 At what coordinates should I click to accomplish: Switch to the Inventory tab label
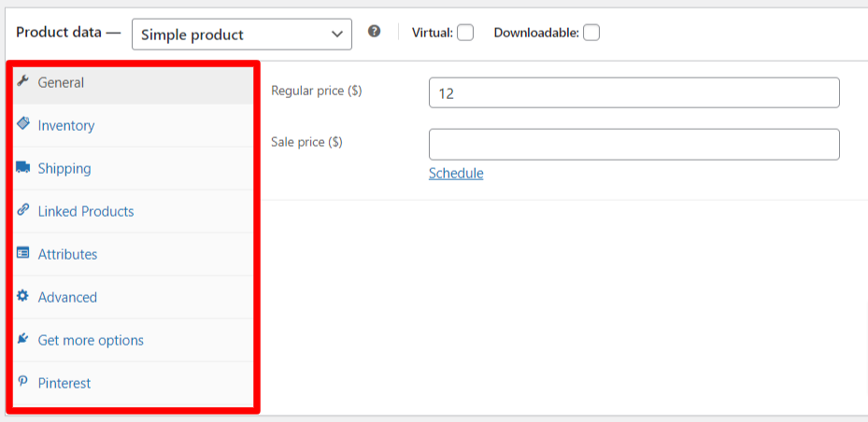[x=66, y=126]
